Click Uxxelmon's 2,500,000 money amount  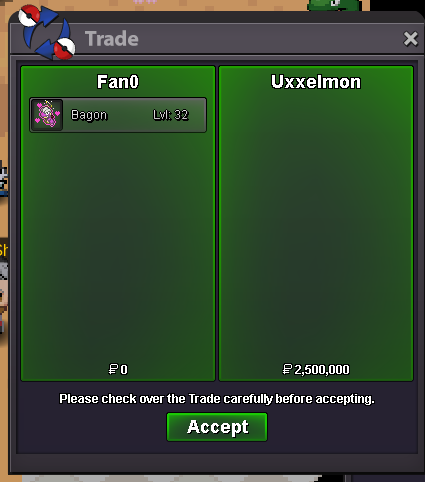(x=322, y=369)
